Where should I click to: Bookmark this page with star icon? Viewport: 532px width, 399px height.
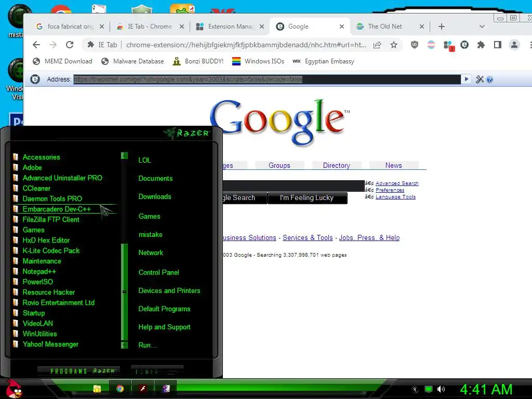pyautogui.click(x=394, y=45)
